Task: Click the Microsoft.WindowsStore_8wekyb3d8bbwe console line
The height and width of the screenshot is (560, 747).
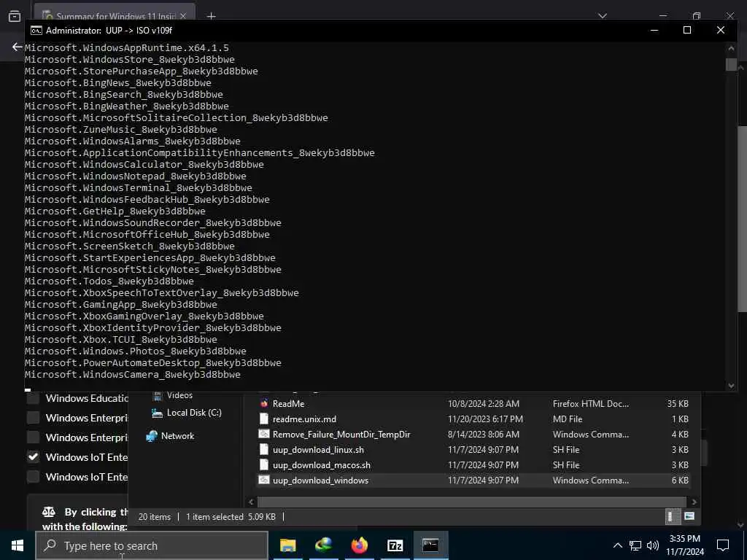Action: point(130,60)
